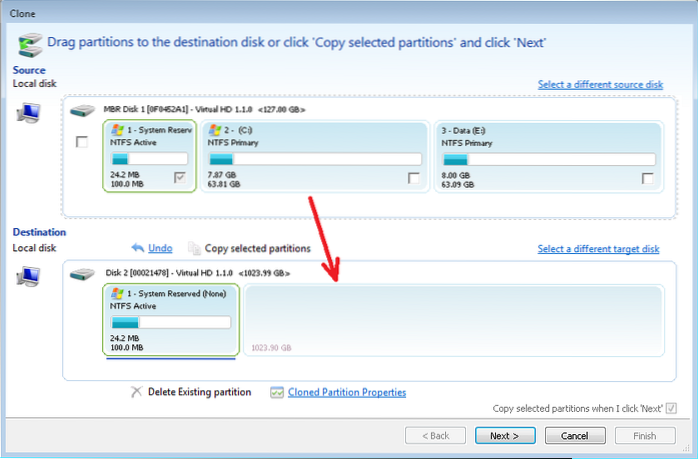This screenshot has width=698, height=459.
Task: Open 'Select a different source disk' link
Action: pos(600,85)
